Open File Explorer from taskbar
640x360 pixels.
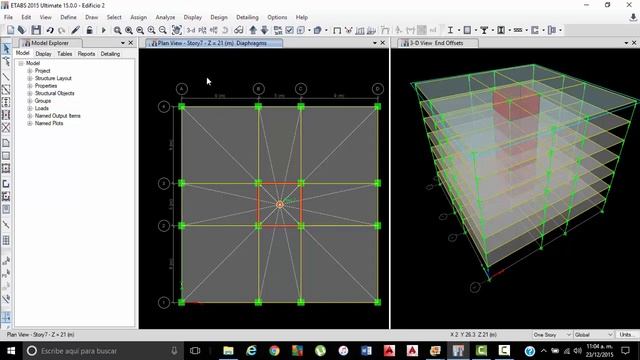(x=228, y=351)
